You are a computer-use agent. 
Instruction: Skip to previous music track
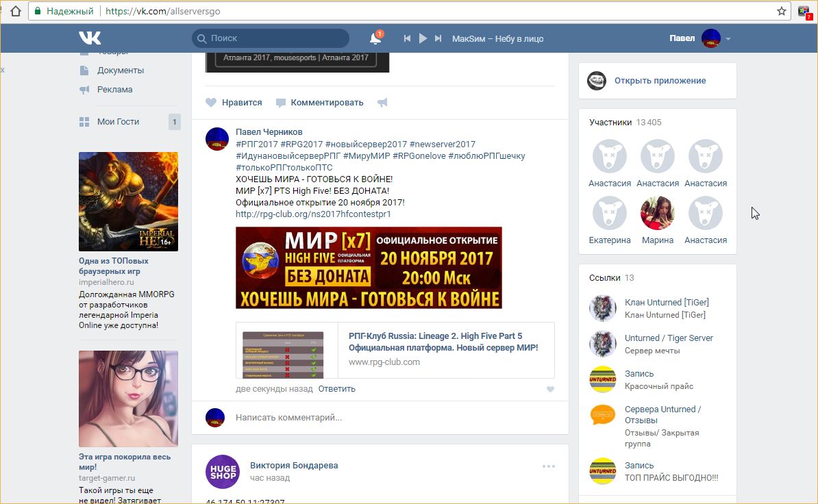pyautogui.click(x=407, y=39)
